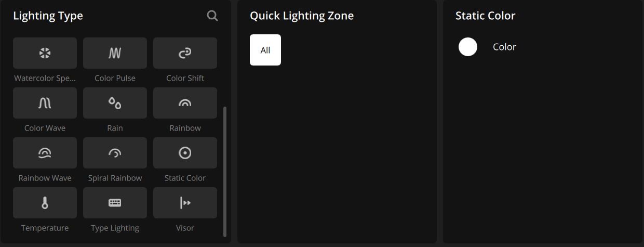Select the All quick lighting zone

pyautogui.click(x=265, y=50)
